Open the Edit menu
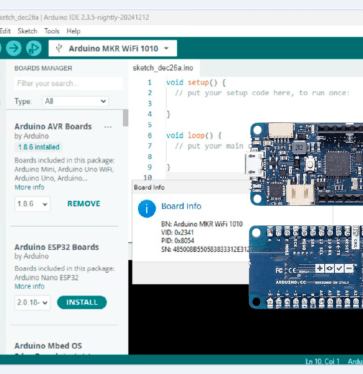 point(5,31)
